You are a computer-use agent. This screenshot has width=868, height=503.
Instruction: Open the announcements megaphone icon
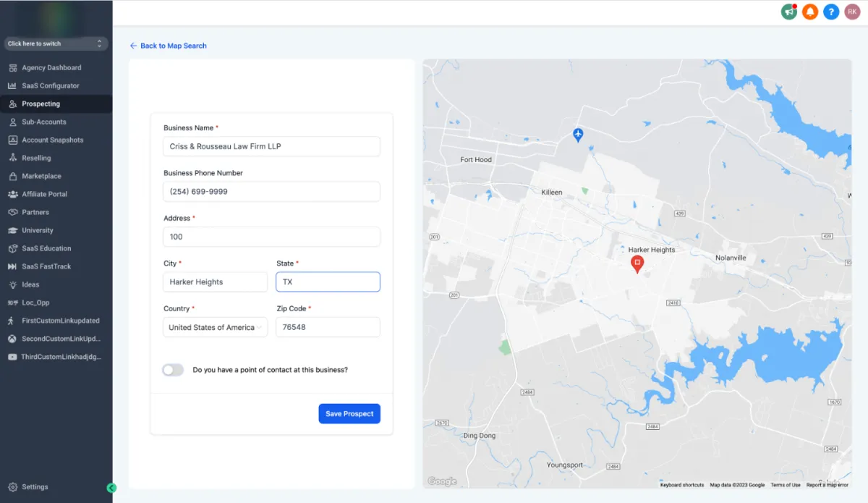(789, 12)
